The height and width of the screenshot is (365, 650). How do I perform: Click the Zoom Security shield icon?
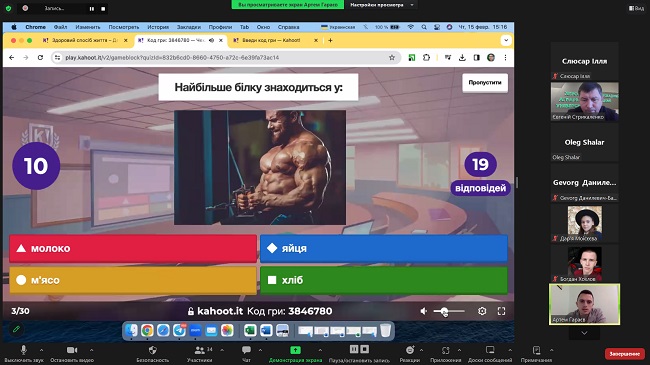coord(153,350)
